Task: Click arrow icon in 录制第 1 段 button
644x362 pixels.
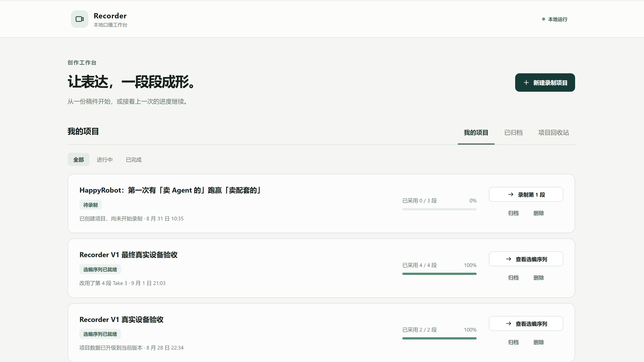Action: coord(511,194)
